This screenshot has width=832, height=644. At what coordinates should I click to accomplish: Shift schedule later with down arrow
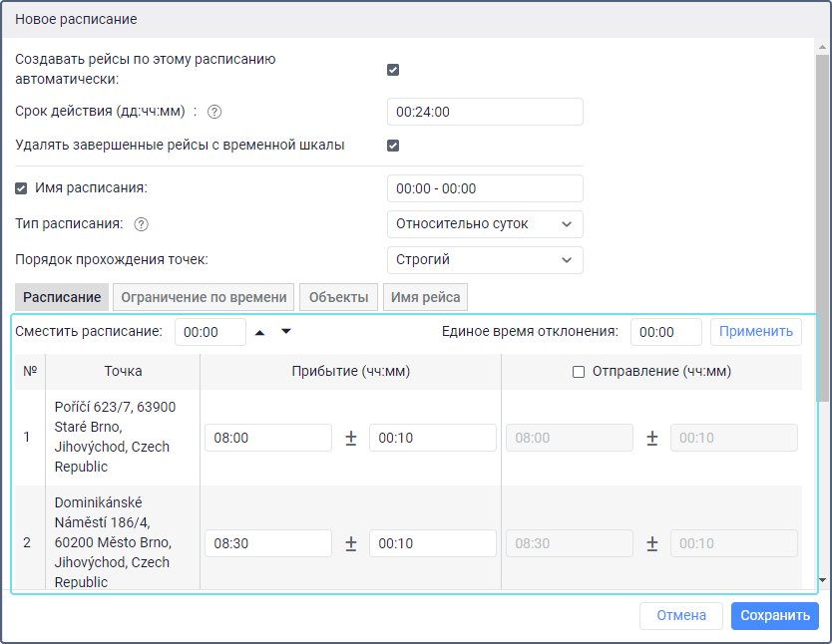(x=286, y=332)
